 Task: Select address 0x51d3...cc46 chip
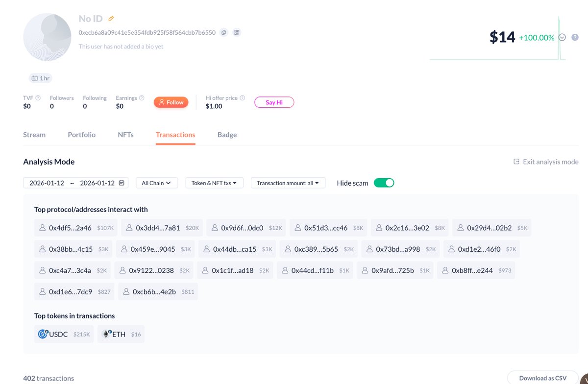pyautogui.click(x=329, y=228)
